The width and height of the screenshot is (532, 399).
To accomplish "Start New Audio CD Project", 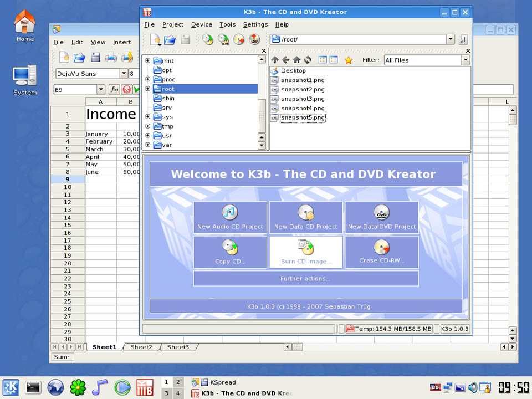I will (x=230, y=217).
